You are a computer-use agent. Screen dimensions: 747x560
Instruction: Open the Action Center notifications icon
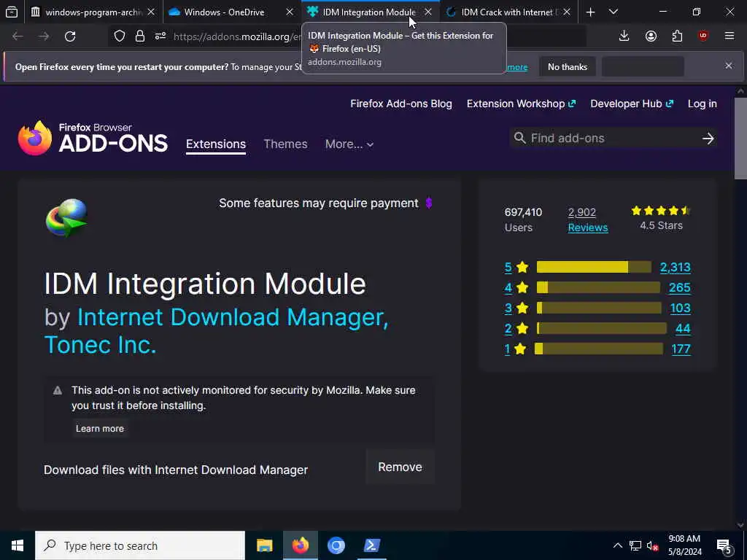724,547
